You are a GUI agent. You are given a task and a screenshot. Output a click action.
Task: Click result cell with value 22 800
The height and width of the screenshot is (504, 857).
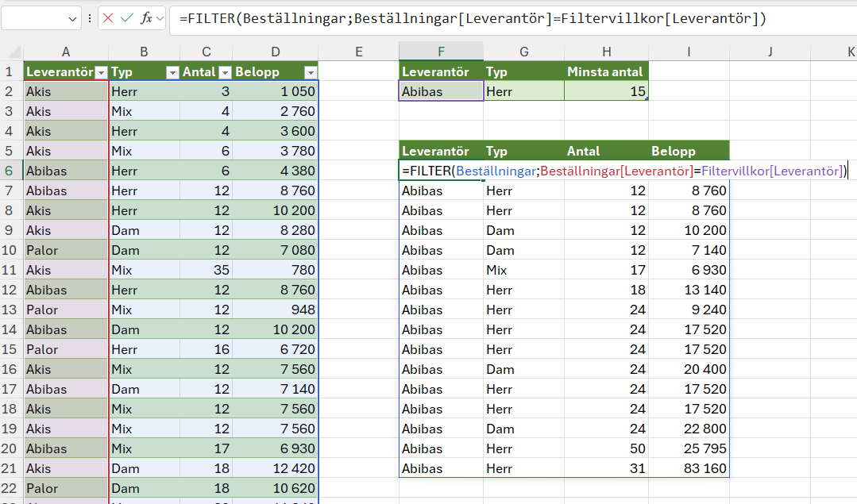[x=689, y=429]
